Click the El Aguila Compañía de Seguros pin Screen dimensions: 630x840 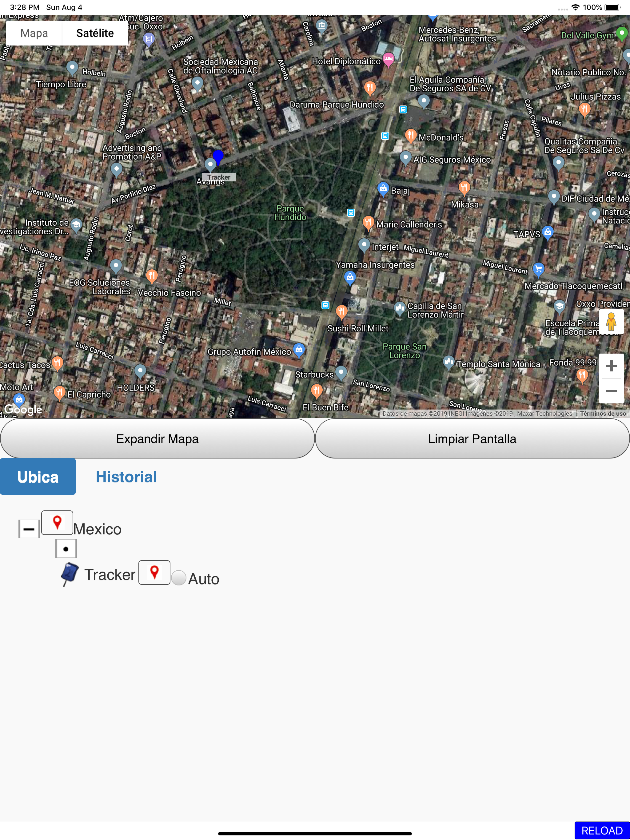[x=424, y=101]
